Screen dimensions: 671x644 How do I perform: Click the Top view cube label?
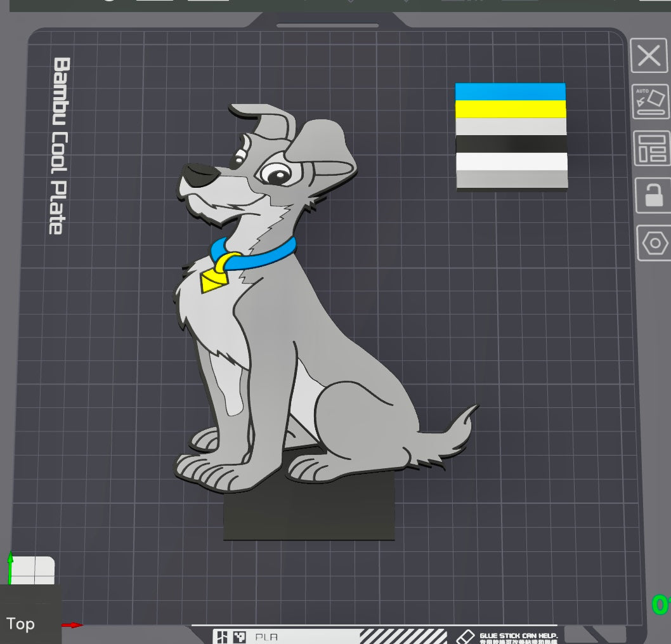pyautogui.click(x=20, y=624)
